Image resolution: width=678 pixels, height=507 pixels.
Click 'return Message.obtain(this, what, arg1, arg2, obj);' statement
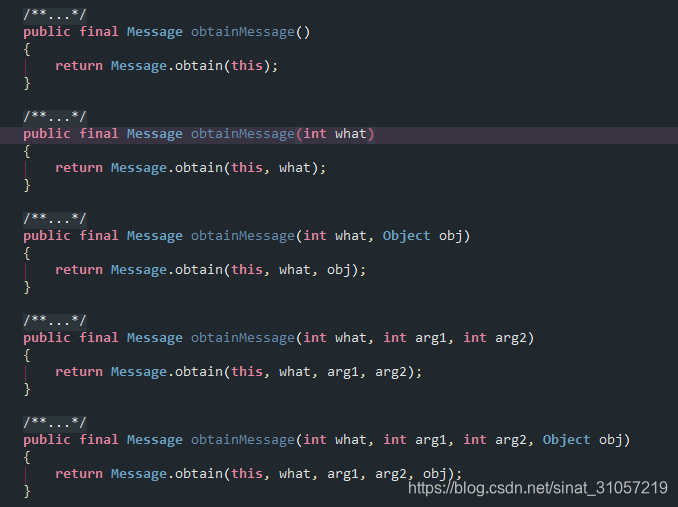(259, 474)
